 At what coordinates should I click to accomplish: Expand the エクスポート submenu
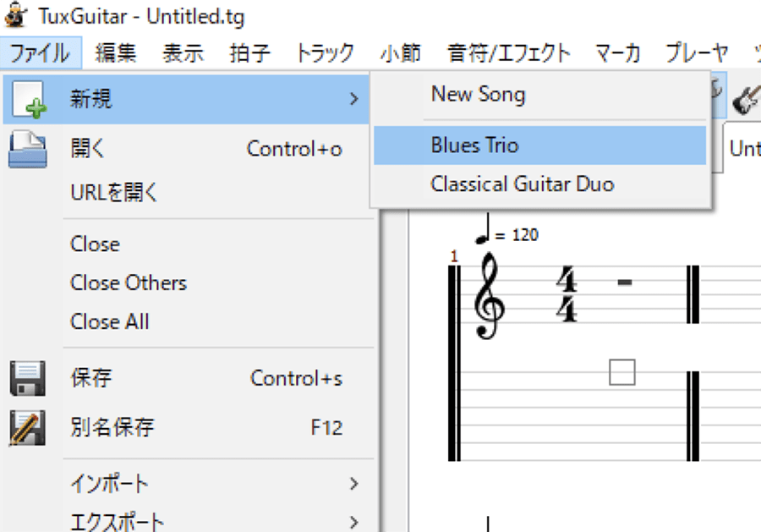click(x=353, y=522)
